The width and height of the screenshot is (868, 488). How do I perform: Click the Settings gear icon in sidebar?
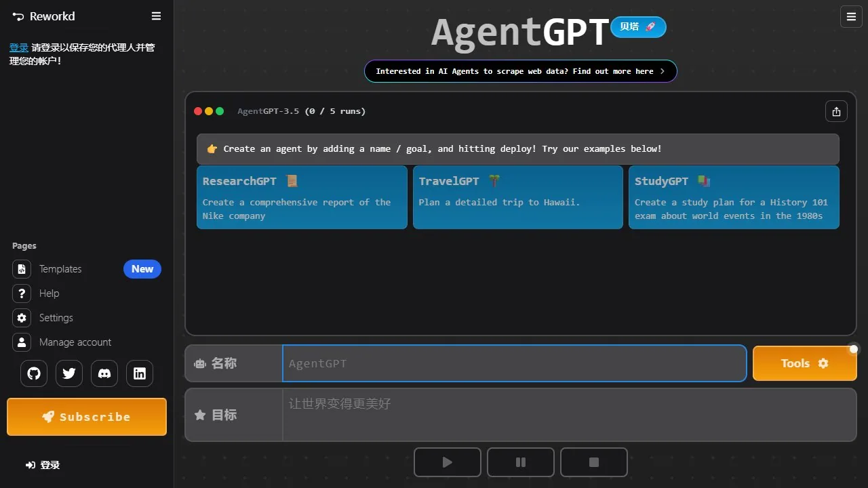[22, 318]
